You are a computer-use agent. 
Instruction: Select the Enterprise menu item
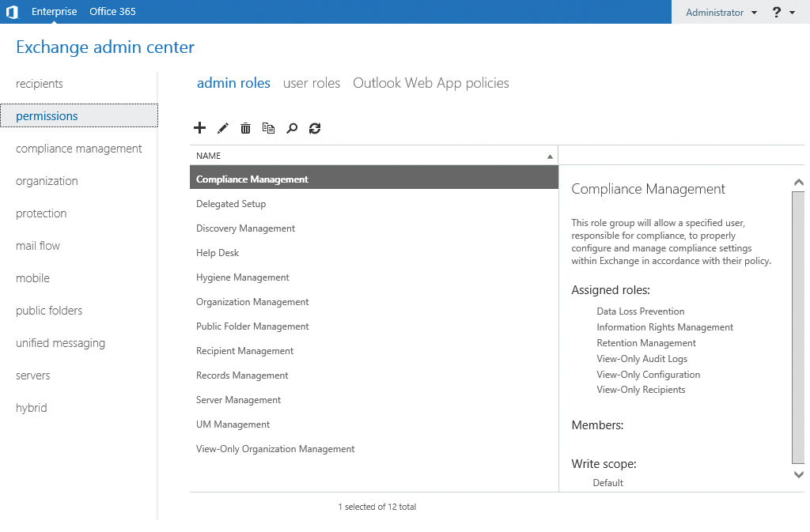pos(54,11)
